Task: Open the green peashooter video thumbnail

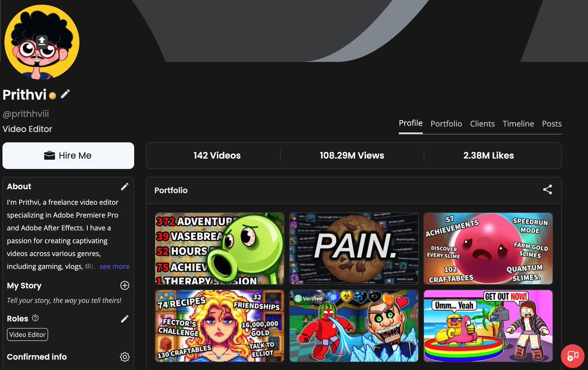Action: tap(220, 248)
